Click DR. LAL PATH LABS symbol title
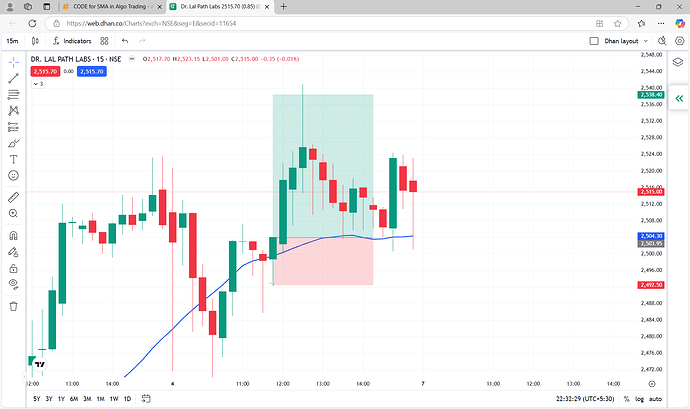This screenshot has width=690, height=409. (76, 59)
